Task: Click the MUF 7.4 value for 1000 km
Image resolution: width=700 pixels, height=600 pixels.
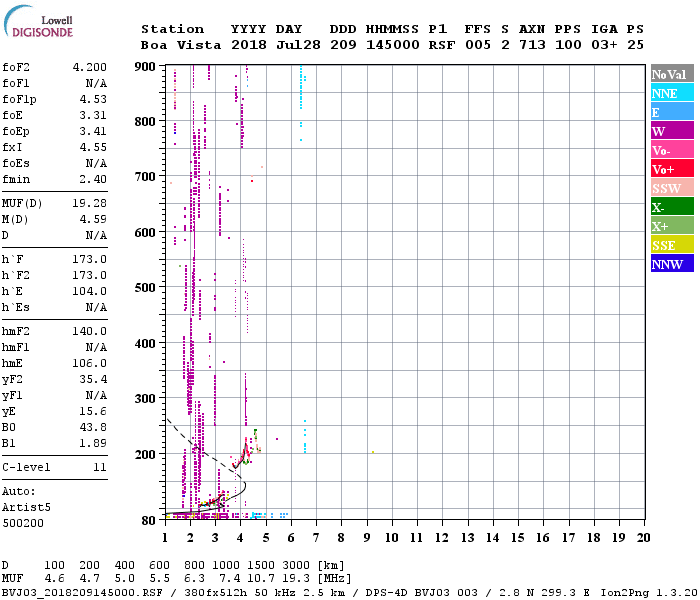Action: tap(229, 579)
